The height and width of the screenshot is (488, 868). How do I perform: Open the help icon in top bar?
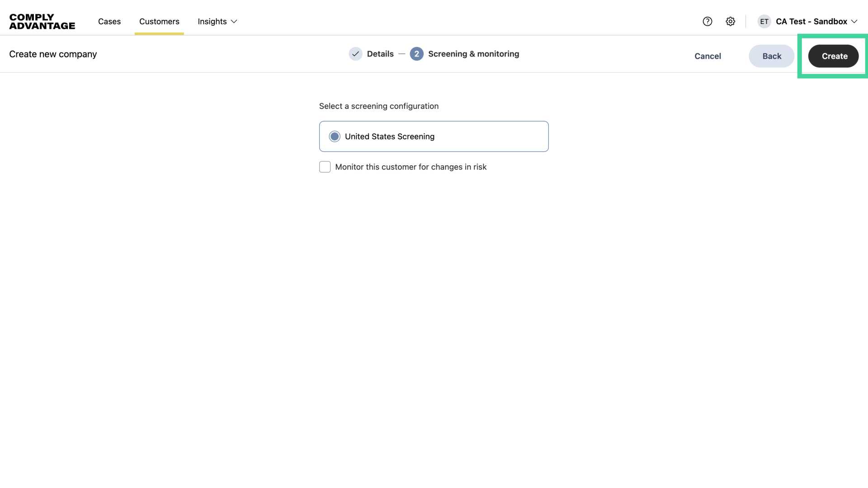pos(707,21)
